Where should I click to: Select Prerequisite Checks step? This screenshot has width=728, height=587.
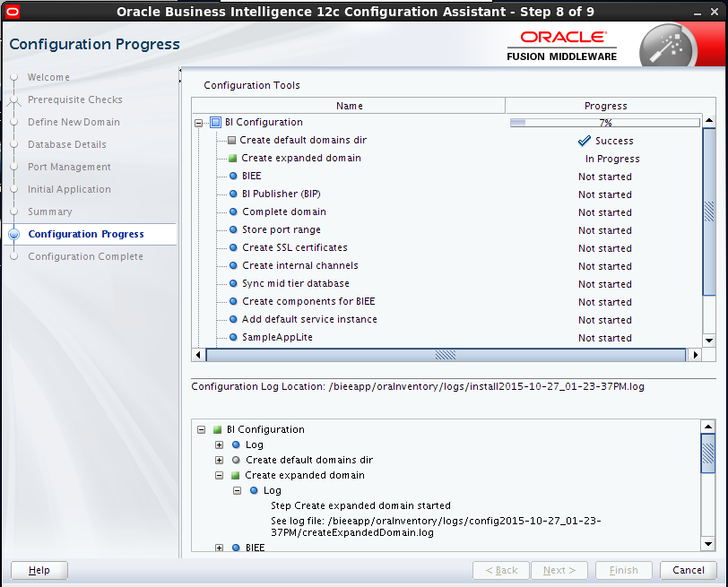[75, 99]
